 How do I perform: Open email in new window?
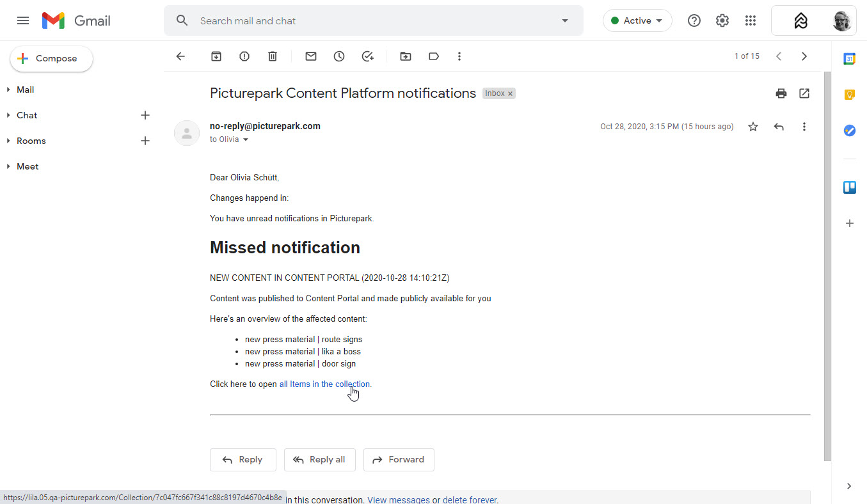click(x=804, y=93)
